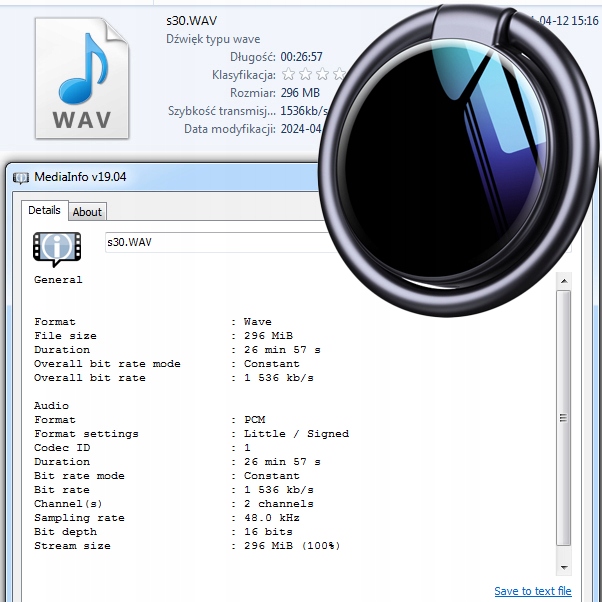Click the vertical scrollbar thumb
Image resolution: width=602 pixels, height=602 pixels.
click(563, 418)
